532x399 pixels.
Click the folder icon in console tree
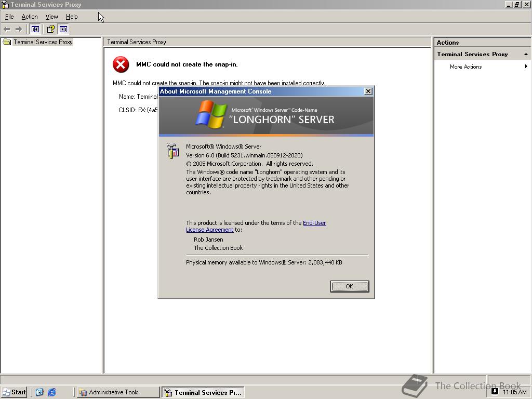pos(7,42)
